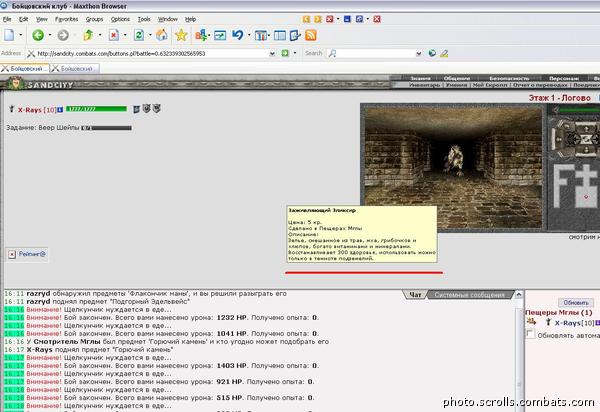Click the first shield effect icon near health bar
Viewport: 600px width, 412px height.
point(146,109)
